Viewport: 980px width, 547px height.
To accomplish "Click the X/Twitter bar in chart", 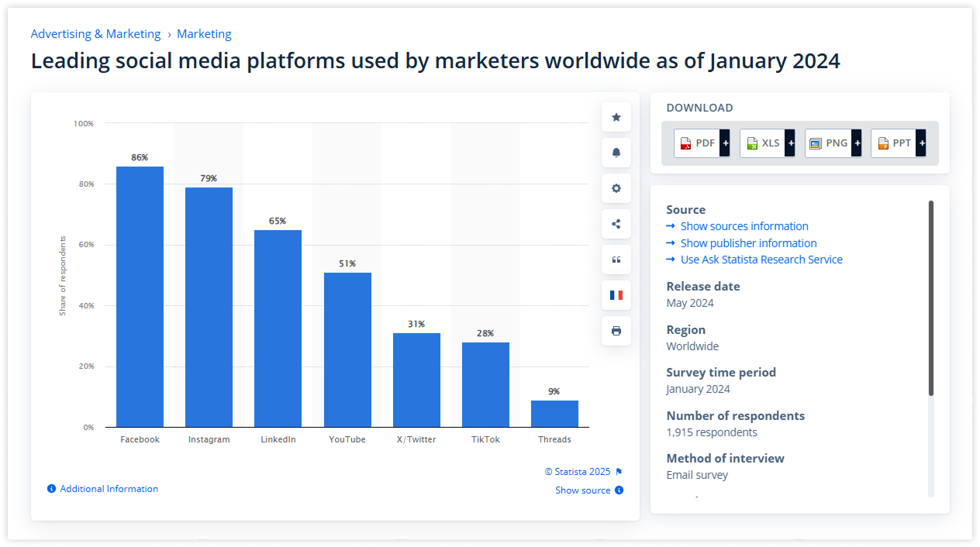I will click(x=416, y=380).
